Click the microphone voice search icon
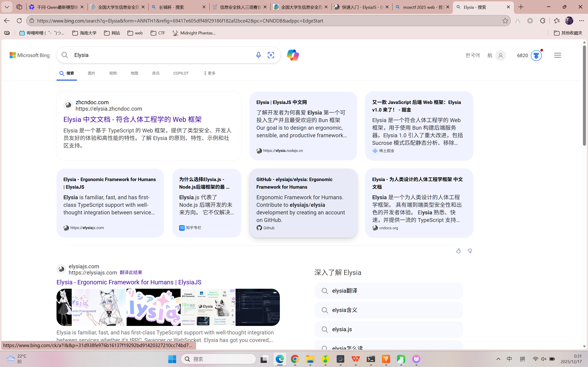The height and width of the screenshot is (367, 588). click(258, 55)
